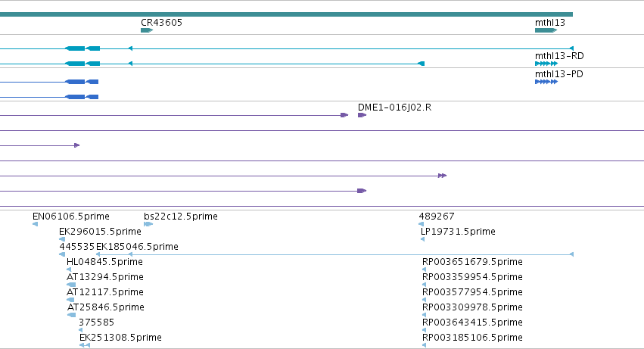This screenshot has height=349, width=644.
Task: Click the mthl13-RD transcript arrows
Action: tap(546, 64)
